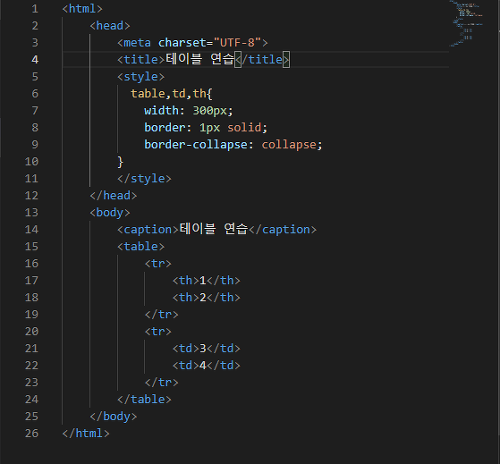The image size is (500, 464).
Task: Click line number 13 in the gutter
Action: pos(32,213)
